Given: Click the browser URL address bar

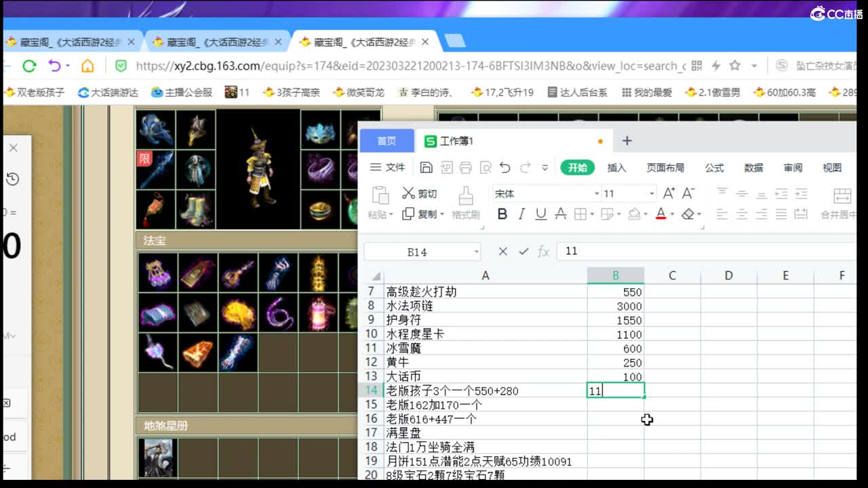Looking at the screenshot, I should point(410,66).
